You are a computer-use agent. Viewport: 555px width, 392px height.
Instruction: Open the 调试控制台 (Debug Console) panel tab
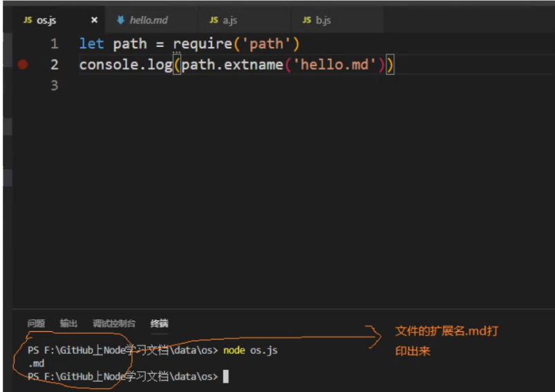(x=114, y=324)
